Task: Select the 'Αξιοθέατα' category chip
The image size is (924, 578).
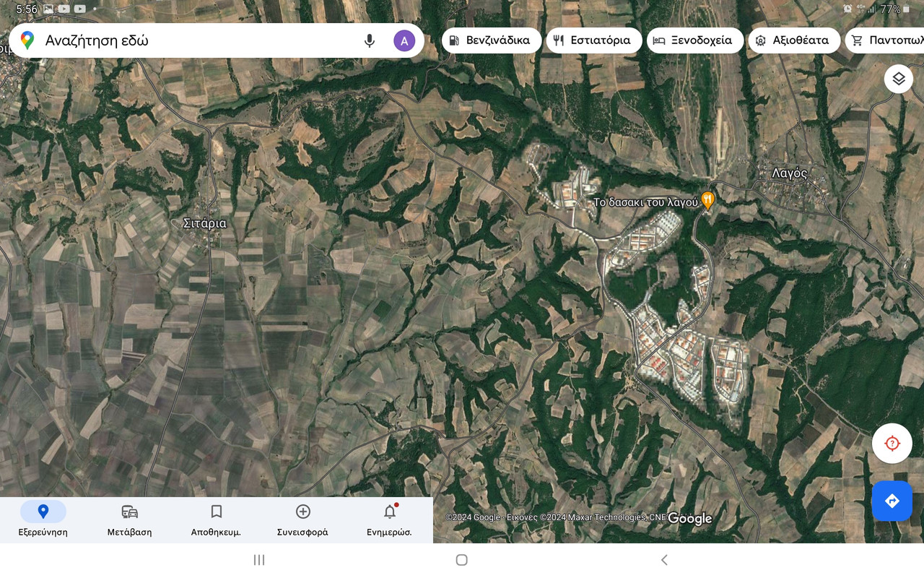Action: (794, 40)
